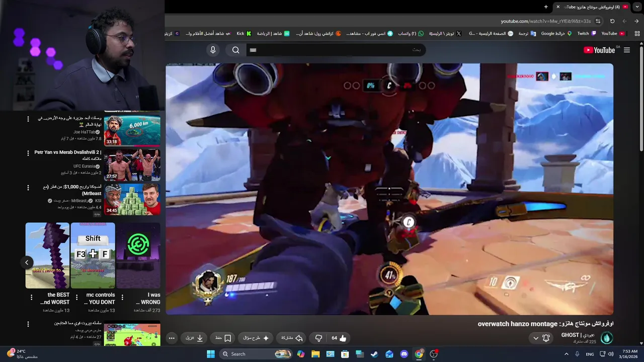This screenshot has width=644, height=362.
Task: Open Windows Start menu
Action: [x=211, y=354]
